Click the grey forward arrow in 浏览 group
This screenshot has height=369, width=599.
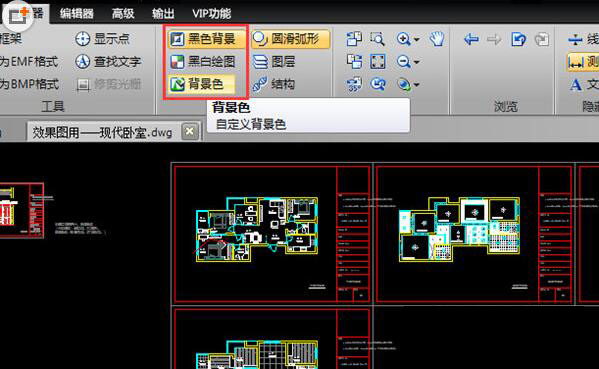(494, 39)
